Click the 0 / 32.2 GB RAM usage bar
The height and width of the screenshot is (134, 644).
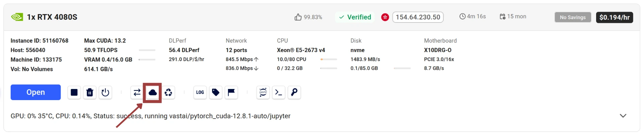pos(329,68)
